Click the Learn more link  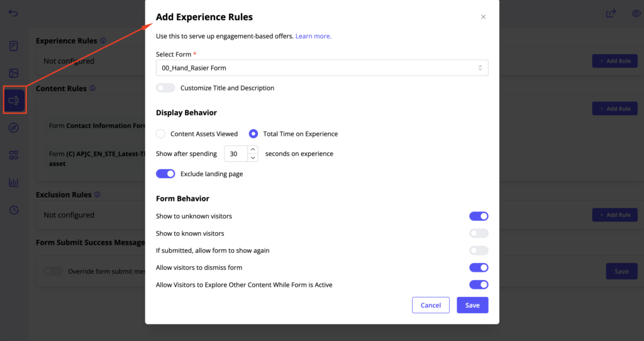point(313,36)
